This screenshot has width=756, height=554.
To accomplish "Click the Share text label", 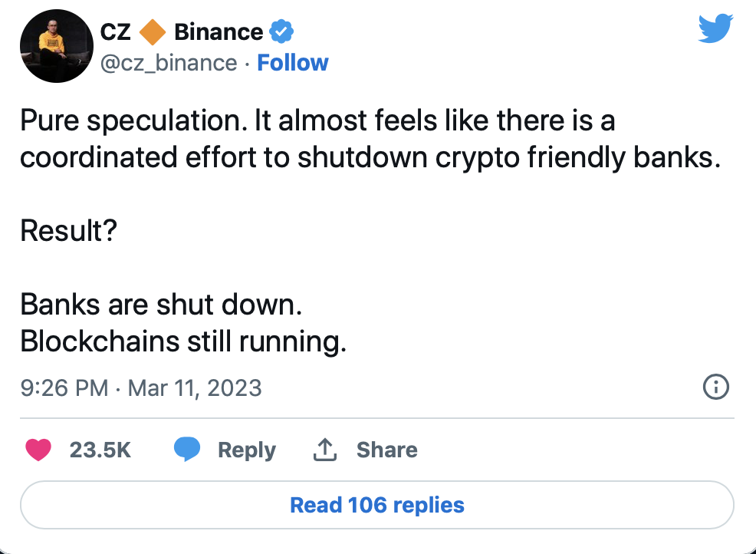I will pos(386,450).
